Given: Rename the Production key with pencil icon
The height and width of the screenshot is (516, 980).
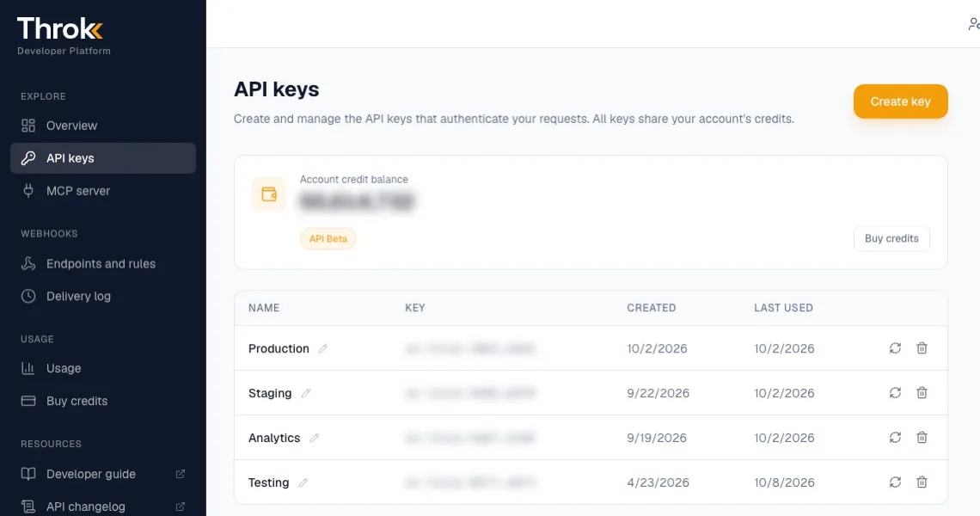Looking at the screenshot, I should point(323,348).
